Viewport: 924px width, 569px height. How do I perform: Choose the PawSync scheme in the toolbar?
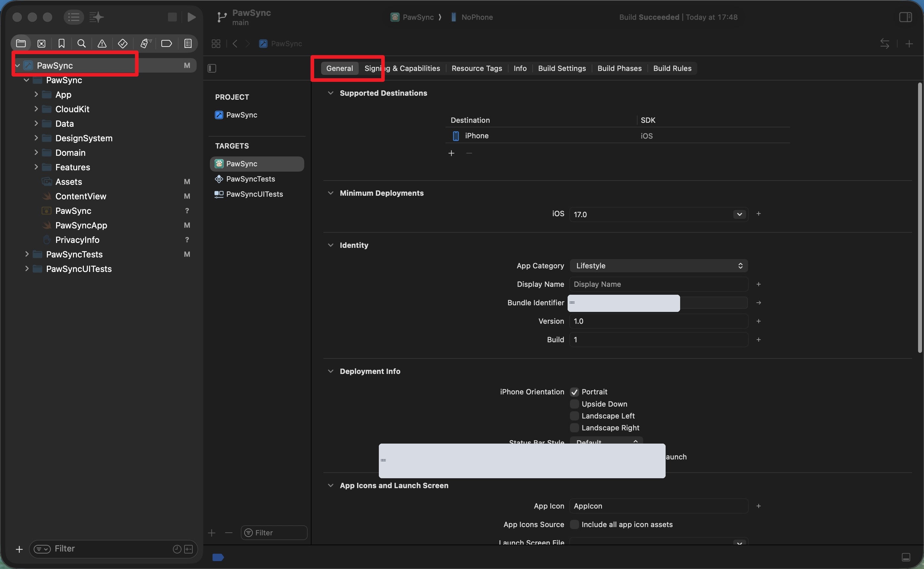[x=412, y=17]
